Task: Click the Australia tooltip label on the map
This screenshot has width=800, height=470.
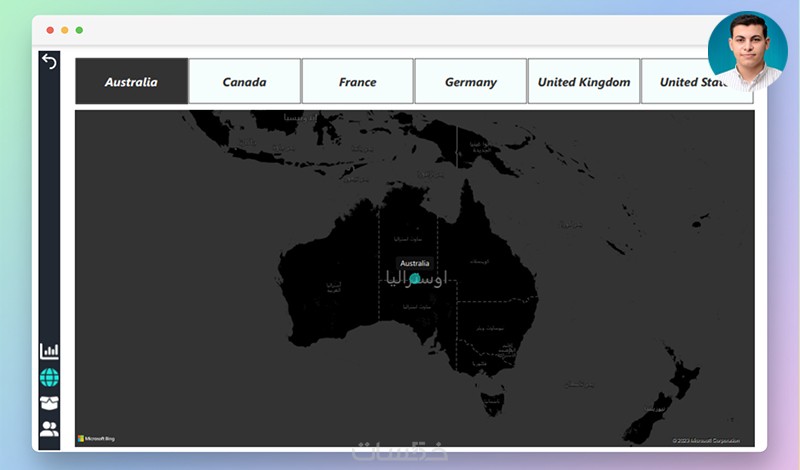Action: (414, 263)
